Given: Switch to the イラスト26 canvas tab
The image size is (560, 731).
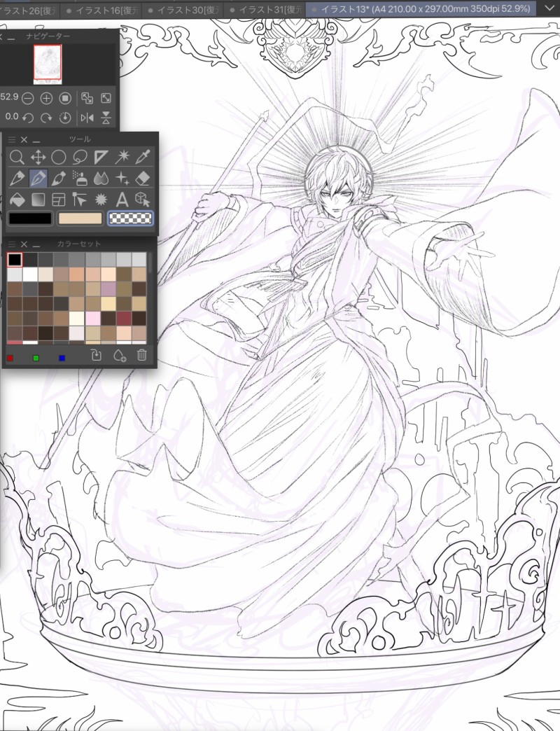Looking at the screenshot, I should 28,10.
